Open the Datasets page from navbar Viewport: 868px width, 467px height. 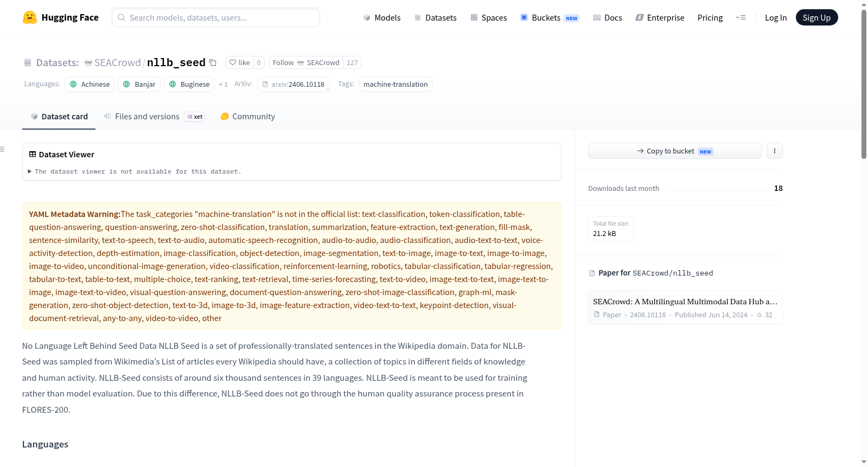coord(435,17)
